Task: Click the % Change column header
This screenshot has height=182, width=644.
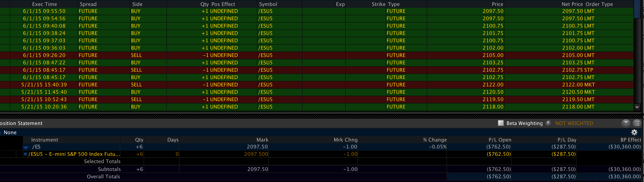Action: tap(435, 140)
